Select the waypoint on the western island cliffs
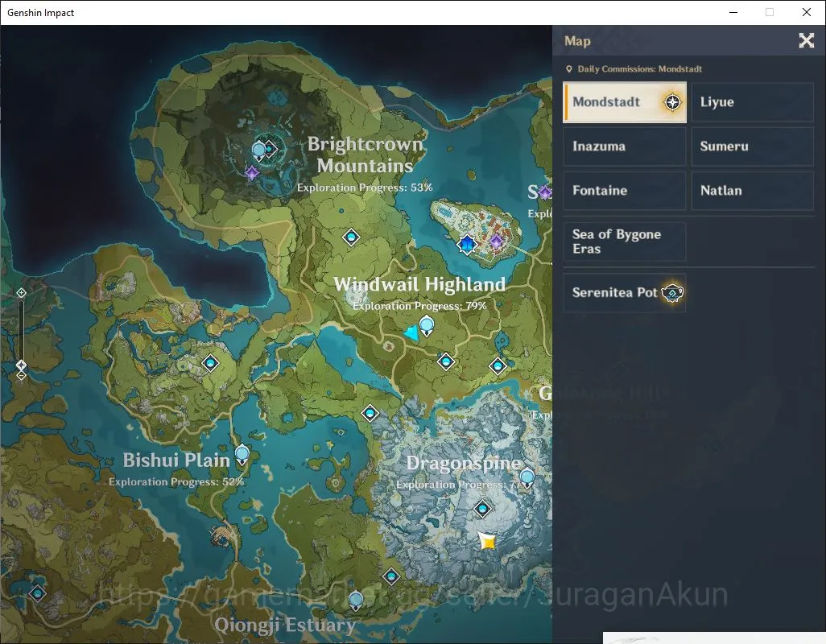 210,363
